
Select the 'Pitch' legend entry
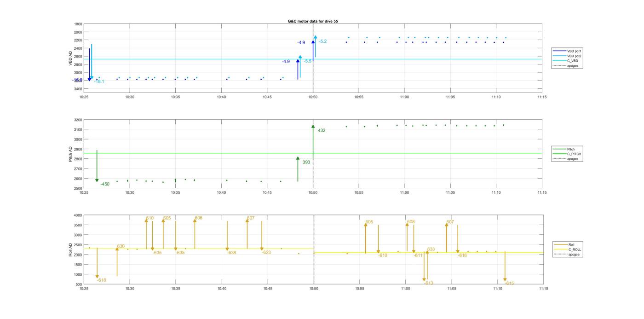click(x=564, y=149)
